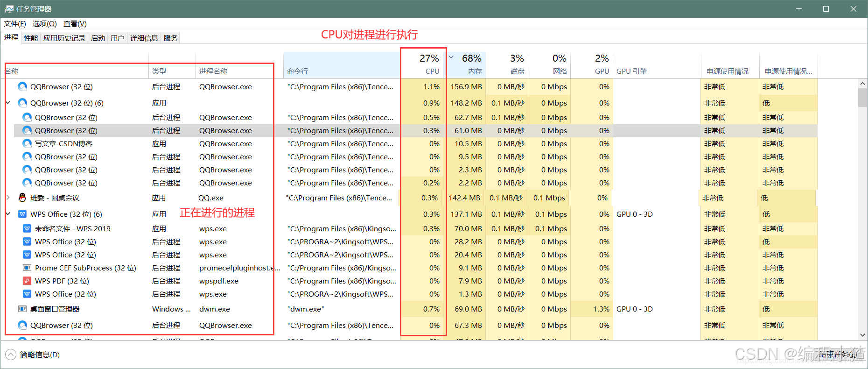This screenshot has width=868, height=369.
Task: Click the QQBrowser icon in the selected 61.0 MB row
Action: pos(27,130)
